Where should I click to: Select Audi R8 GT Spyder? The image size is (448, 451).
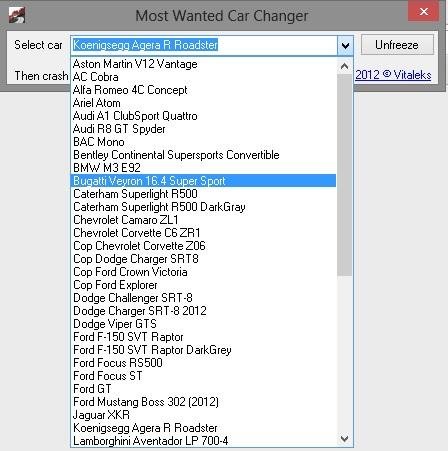203,129
